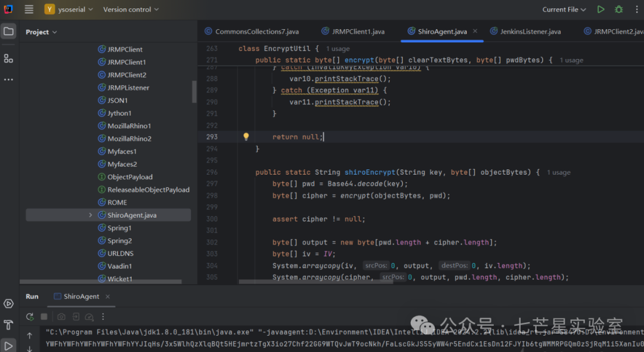The width and height of the screenshot is (644, 352).
Task: Click the project tree vertical scrollbar
Action: coord(194,91)
